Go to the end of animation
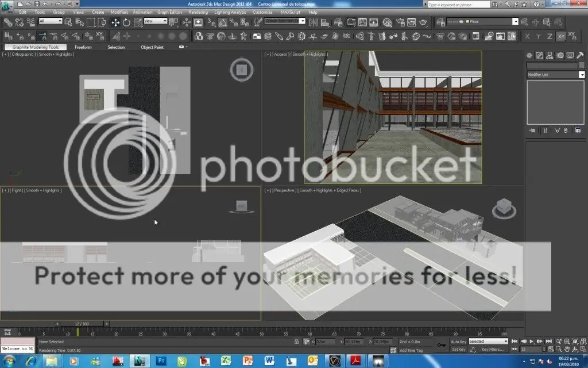This screenshot has height=368, width=588. pos(548,342)
